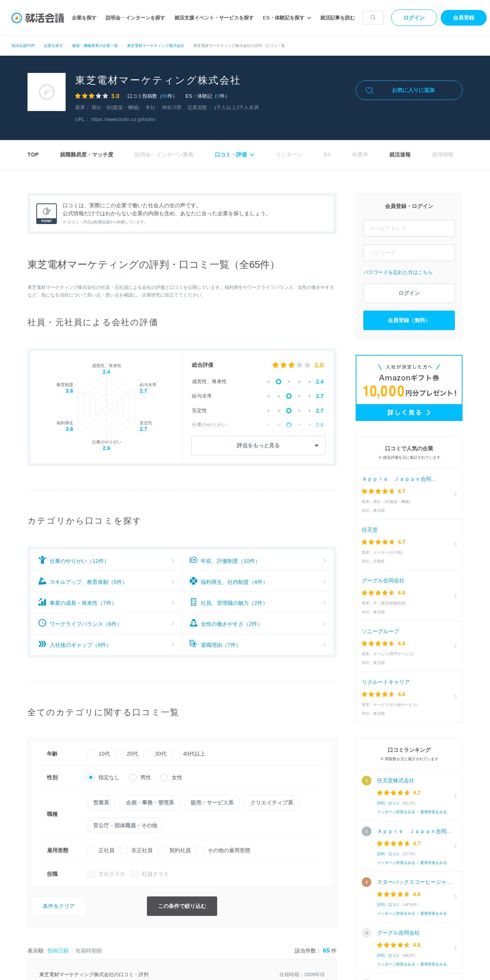Click the header 会員登録 button

coord(464,18)
